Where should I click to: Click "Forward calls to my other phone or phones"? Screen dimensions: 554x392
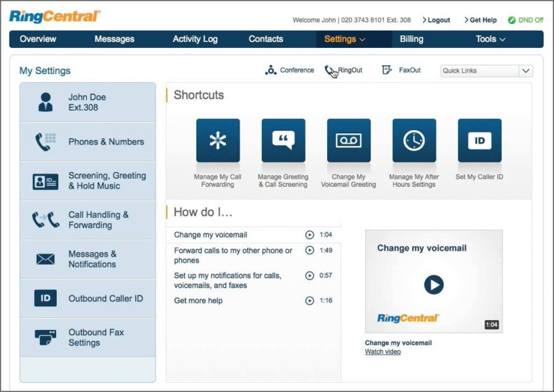pos(233,255)
